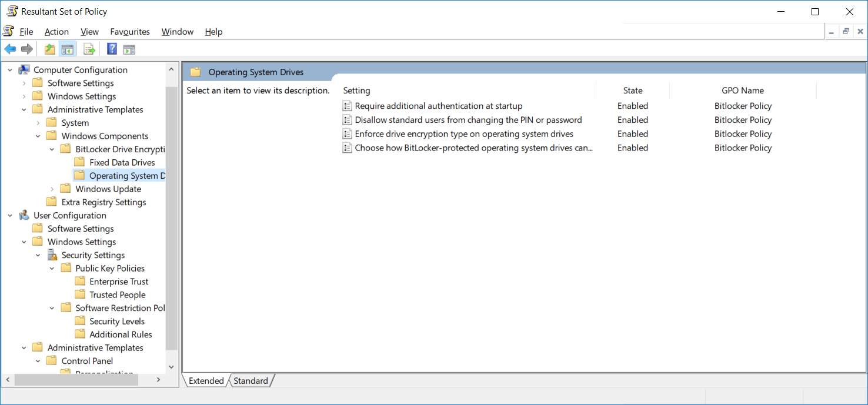Navigate back using the blue back arrow

[10, 49]
